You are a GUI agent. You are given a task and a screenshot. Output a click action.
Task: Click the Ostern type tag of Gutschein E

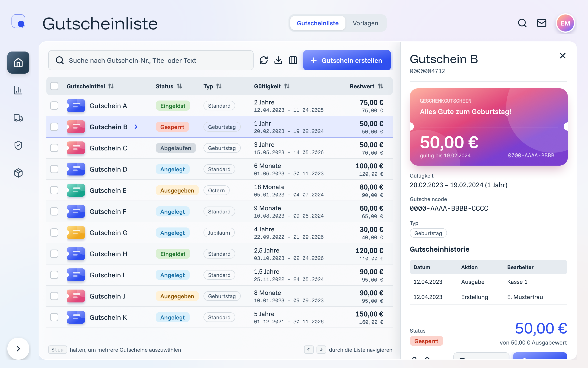216,190
